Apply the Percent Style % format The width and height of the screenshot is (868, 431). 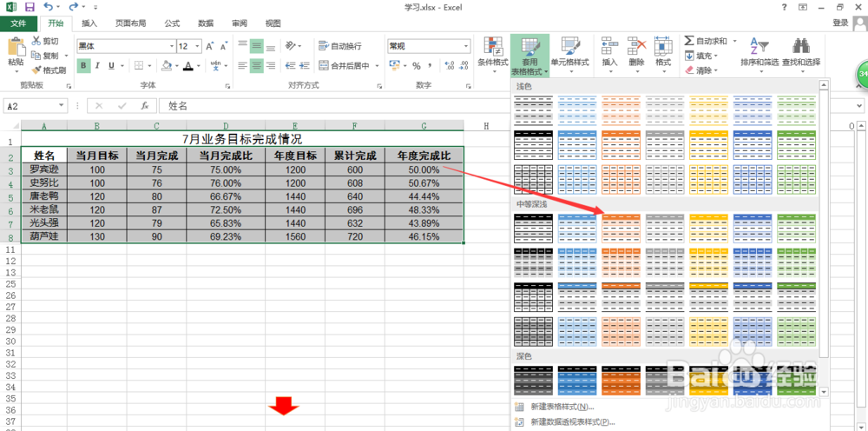[x=417, y=66]
